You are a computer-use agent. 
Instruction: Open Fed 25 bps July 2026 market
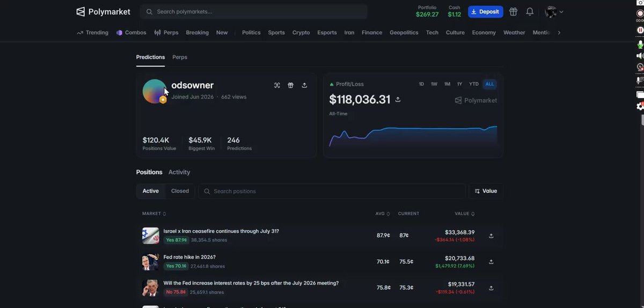251,283
